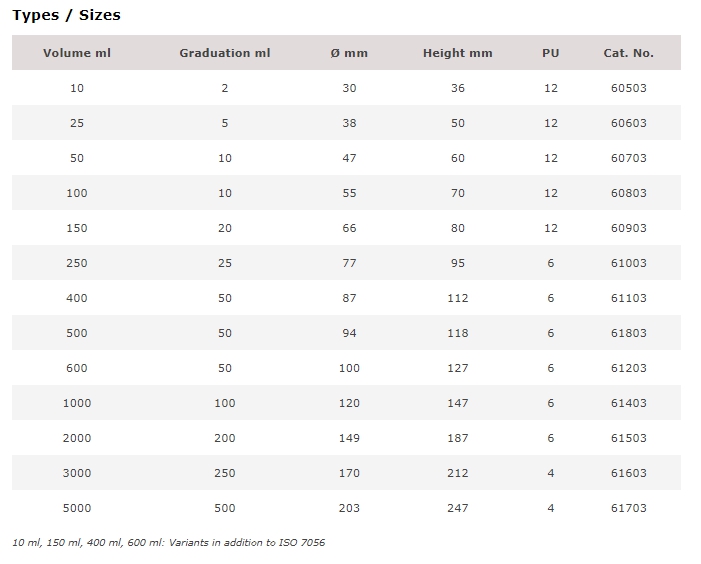This screenshot has width=701, height=564.
Task: Select catalog number 60503
Action: tap(629, 88)
